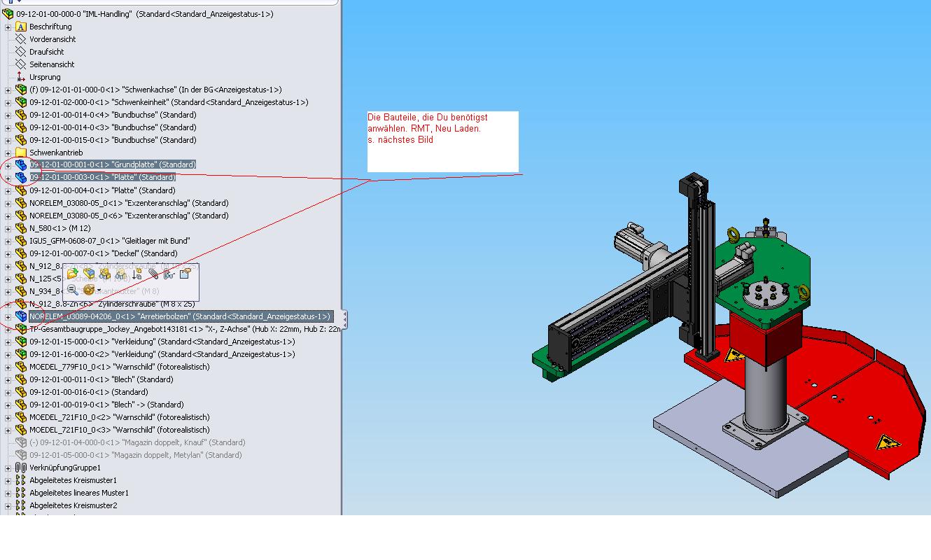Click the feature tree panel splitter handle
The width and height of the screenshot is (931, 560).
click(344, 318)
